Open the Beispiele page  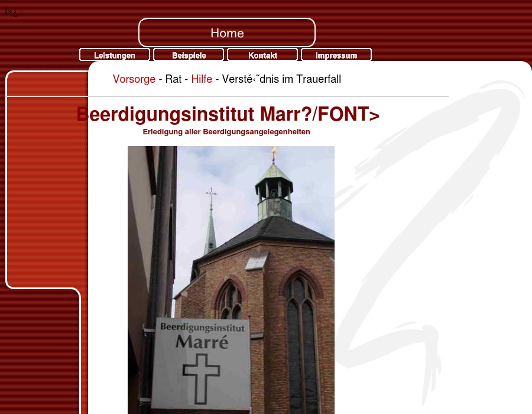[189, 55]
